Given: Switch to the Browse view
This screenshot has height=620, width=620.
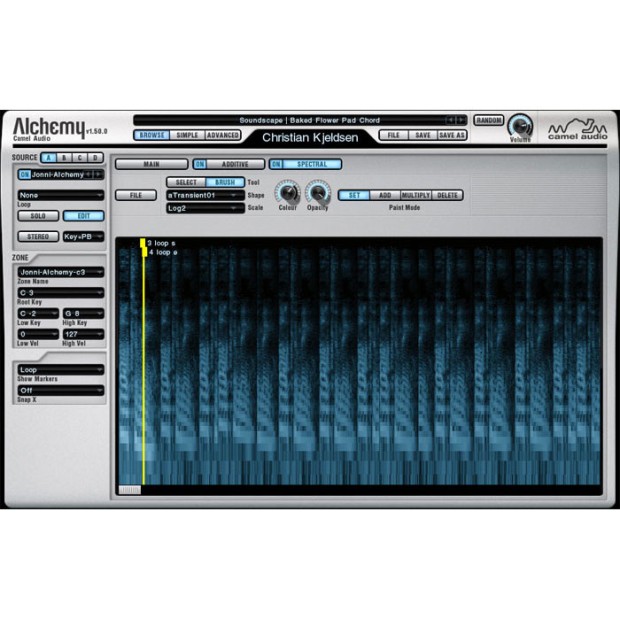Looking at the screenshot, I should (152, 135).
